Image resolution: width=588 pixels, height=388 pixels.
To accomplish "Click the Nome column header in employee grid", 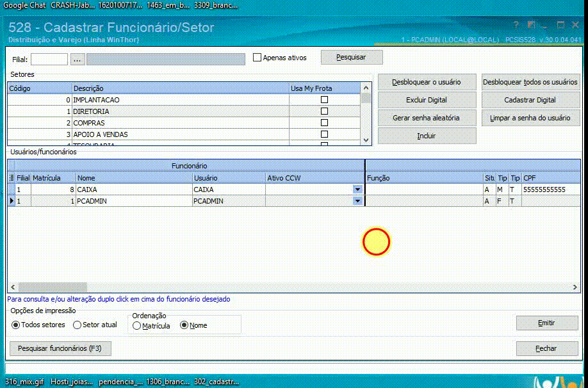I will (x=134, y=178).
